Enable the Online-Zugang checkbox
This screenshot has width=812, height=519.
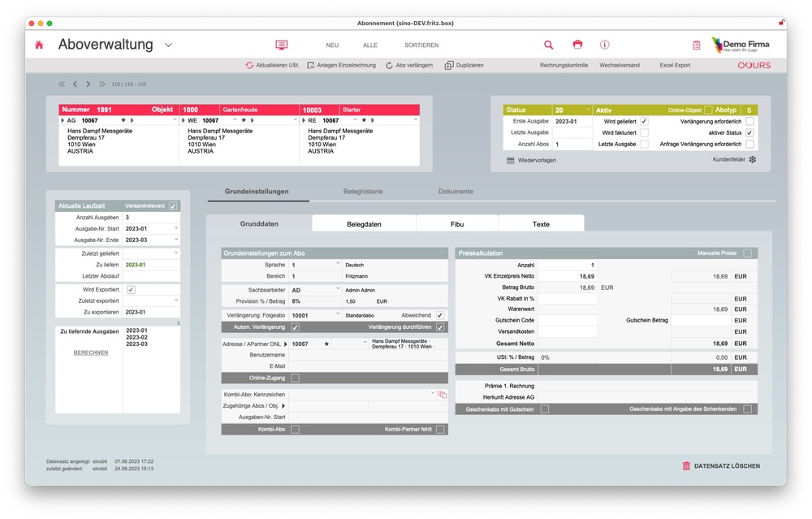coord(296,378)
